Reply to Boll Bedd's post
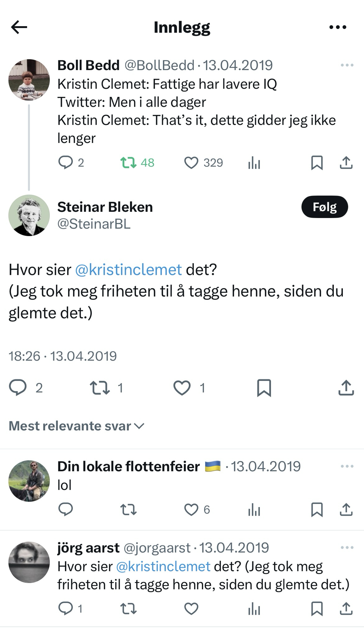Image resolution: width=364 pixels, height=631 pixels. pyautogui.click(x=66, y=163)
